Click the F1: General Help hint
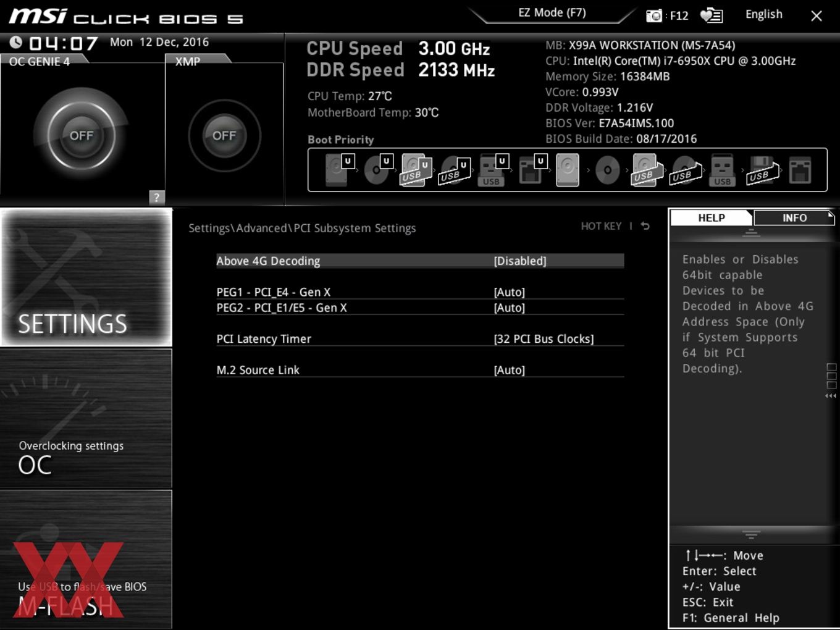The width and height of the screenshot is (840, 630). click(731, 618)
